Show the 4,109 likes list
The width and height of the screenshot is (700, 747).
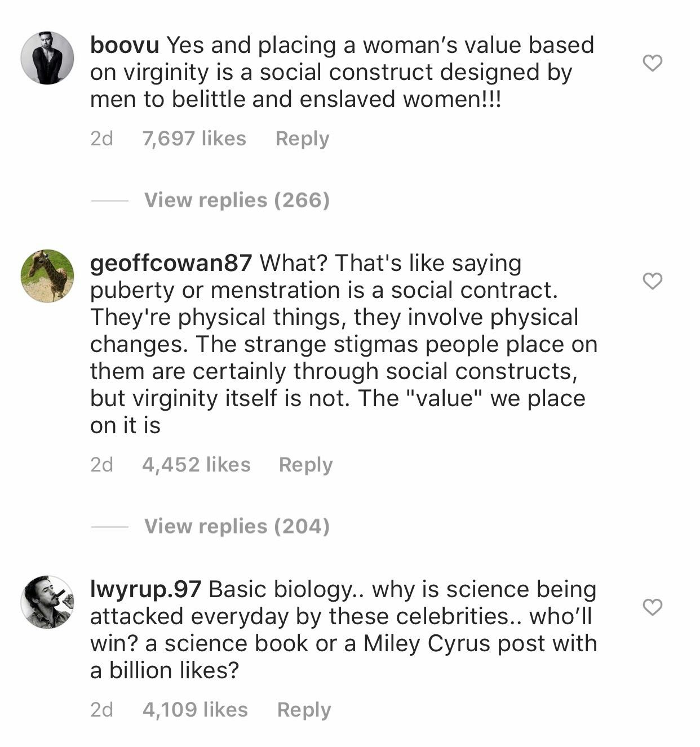(195, 710)
